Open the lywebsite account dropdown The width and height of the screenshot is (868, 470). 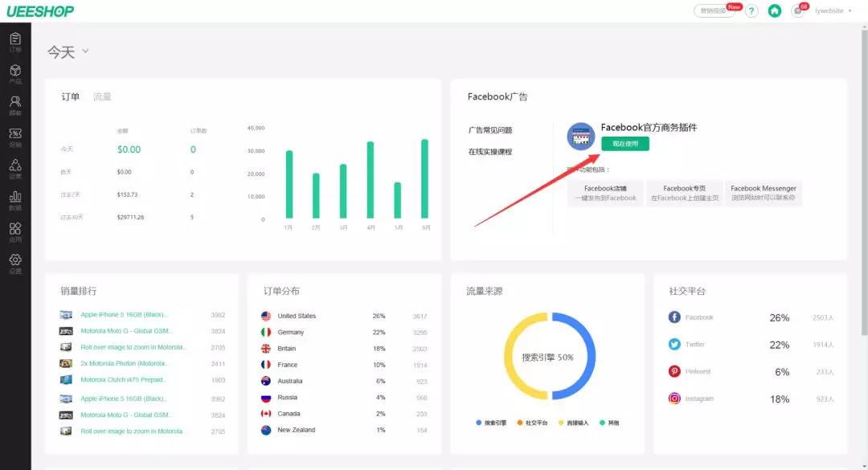click(x=833, y=10)
